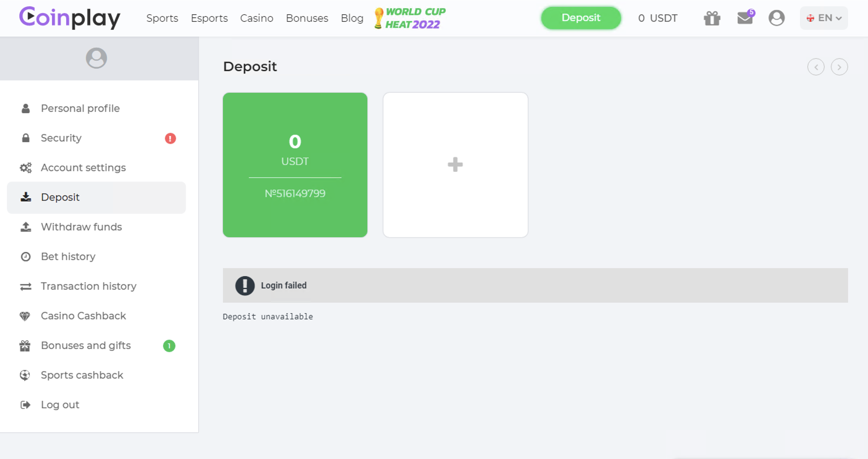
Task: Click the flag icon in language selector
Action: tap(810, 18)
